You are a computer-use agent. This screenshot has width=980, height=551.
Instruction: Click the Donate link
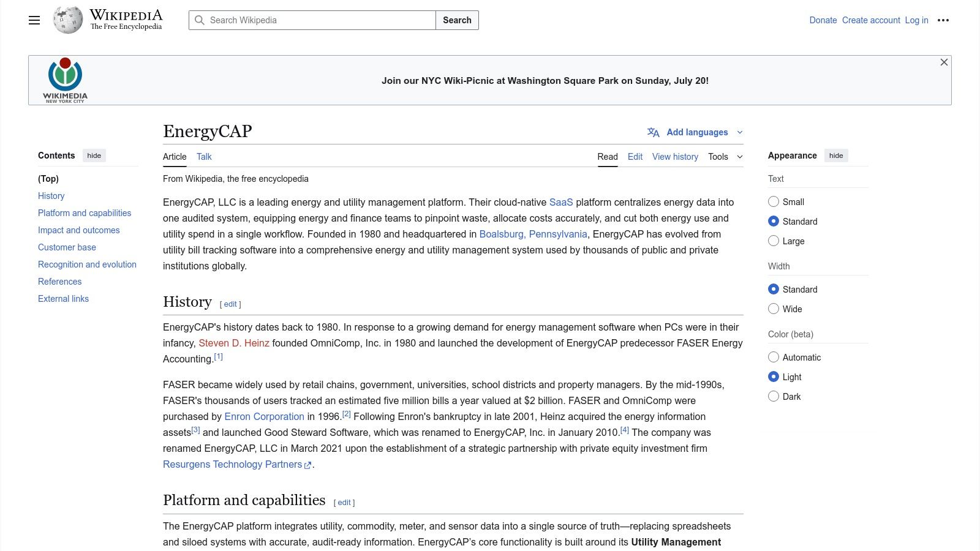[823, 20]
